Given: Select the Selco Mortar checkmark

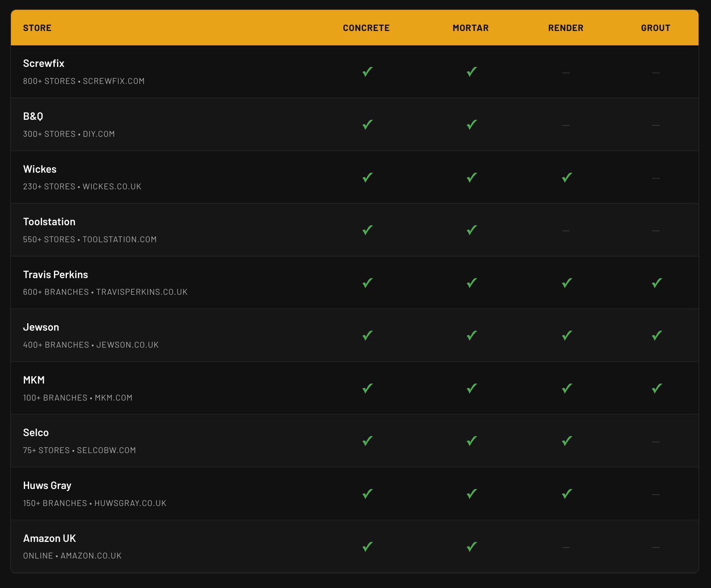Looking at the screenshot, I should tap(471, 441).
